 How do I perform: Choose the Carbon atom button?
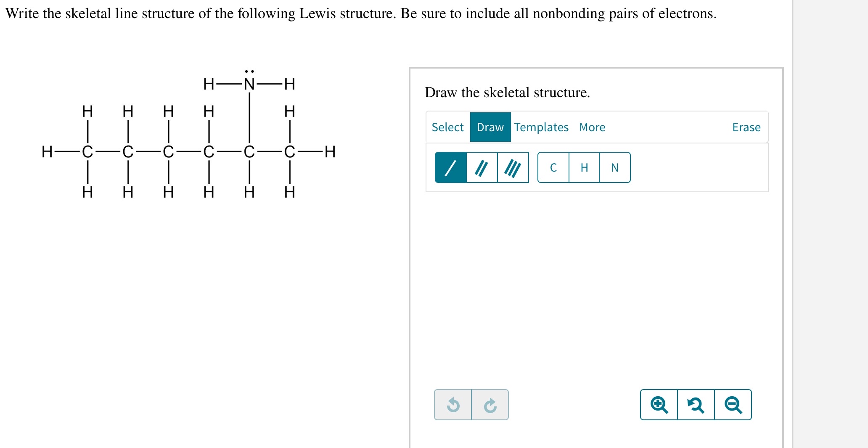click(553, 167)
